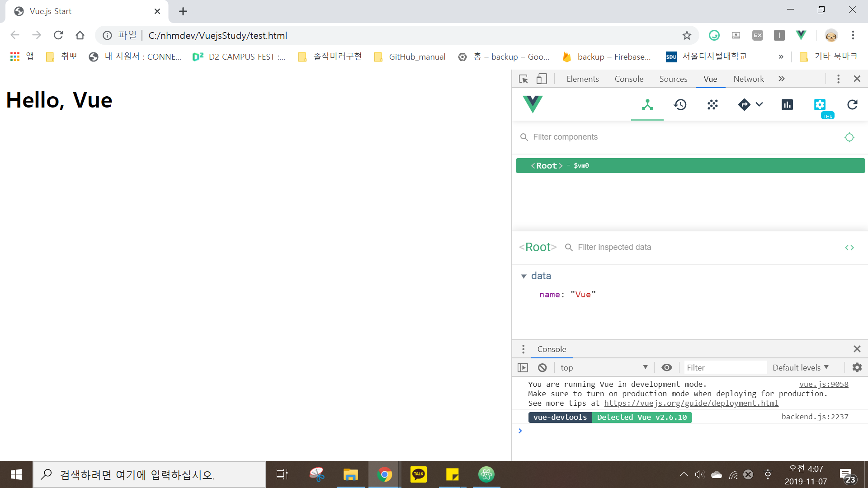Open the Default levels dropdown
The width and height of the screenshot is (868, 488).
[x=800, y=368]
